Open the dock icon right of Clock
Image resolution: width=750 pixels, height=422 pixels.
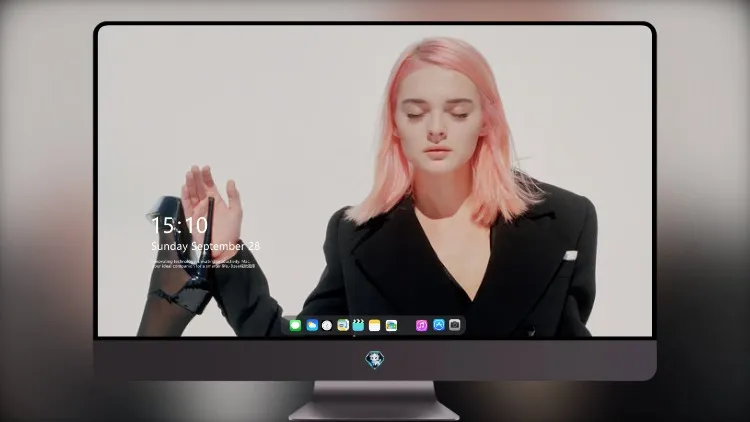[343, 325]
